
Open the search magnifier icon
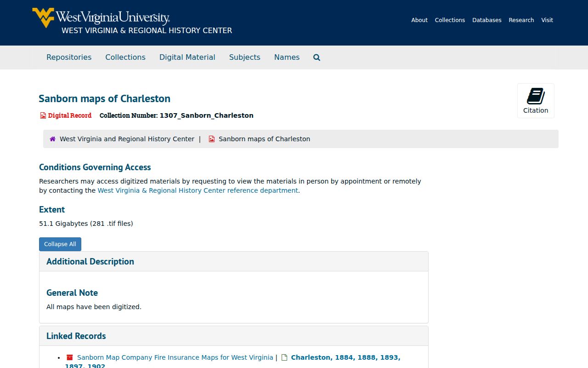point(317,57)
